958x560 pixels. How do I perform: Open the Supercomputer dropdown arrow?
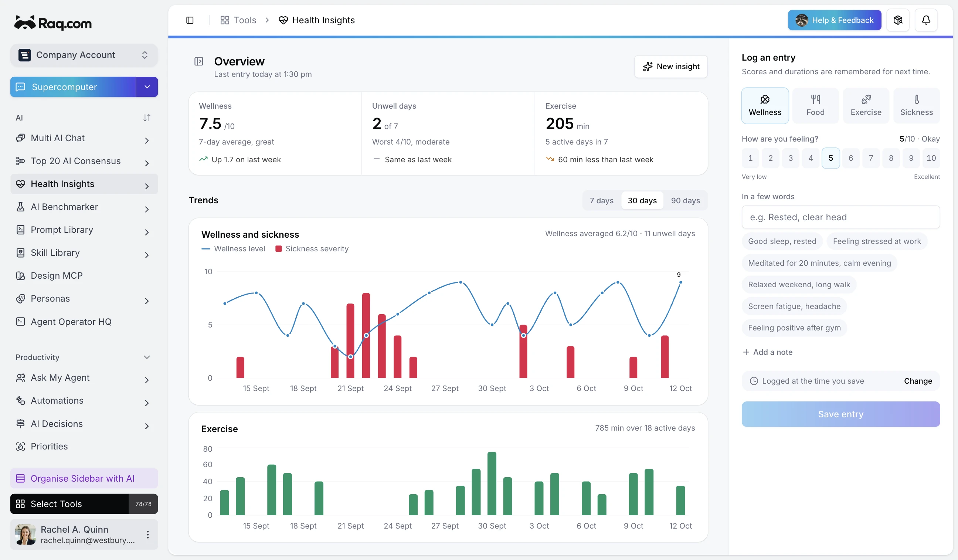[147, 87]
